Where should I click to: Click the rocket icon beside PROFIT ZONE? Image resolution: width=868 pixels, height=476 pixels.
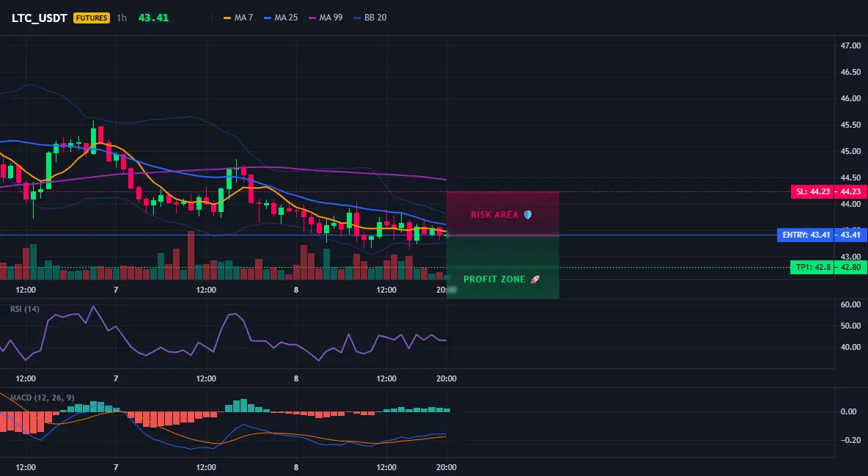tap(534, 279)
